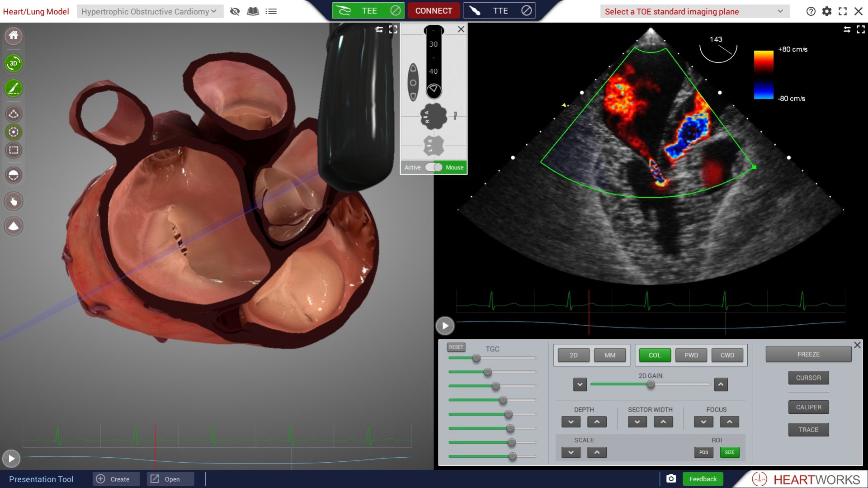Click the L/R probe flexion knob

[434, 146]
